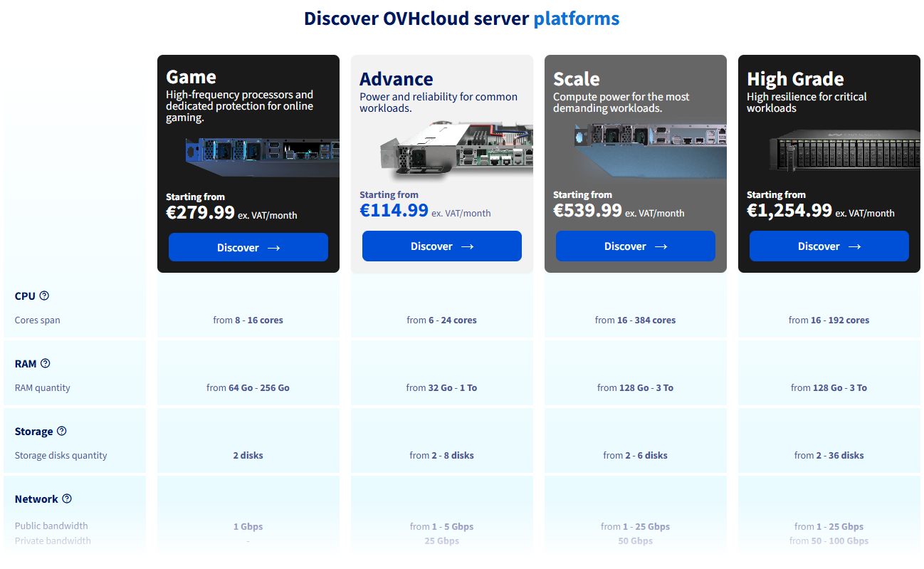Select the Game server image
924x569 pixels.
click(x=262, y=158)
